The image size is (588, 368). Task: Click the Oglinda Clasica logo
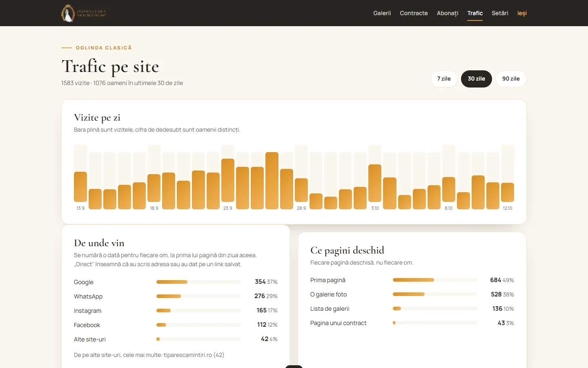pyautogui.click(x=84, y=13)
